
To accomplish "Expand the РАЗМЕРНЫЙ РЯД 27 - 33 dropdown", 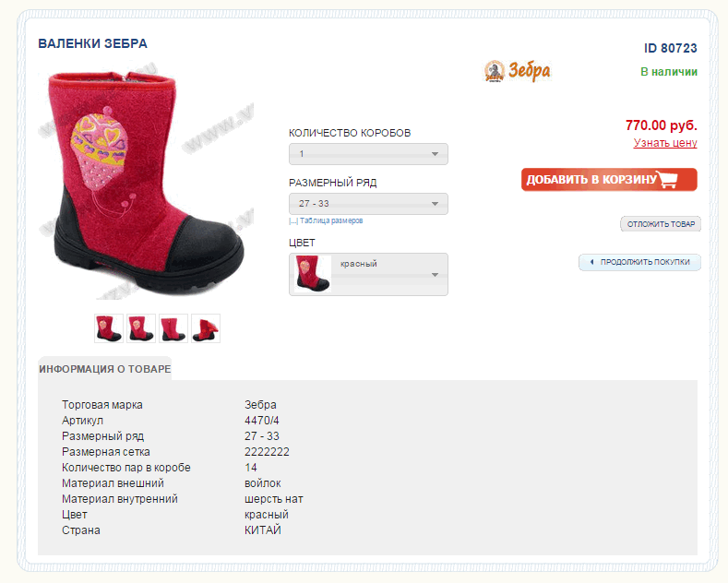I will pos(368,204).
